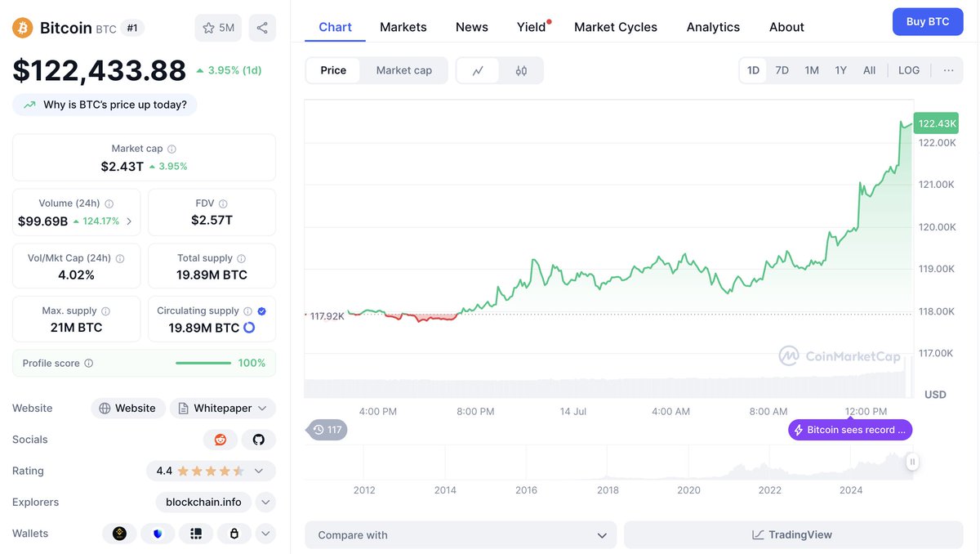
Task: Click the volume arrow chevron
Action: pos(129,221)
